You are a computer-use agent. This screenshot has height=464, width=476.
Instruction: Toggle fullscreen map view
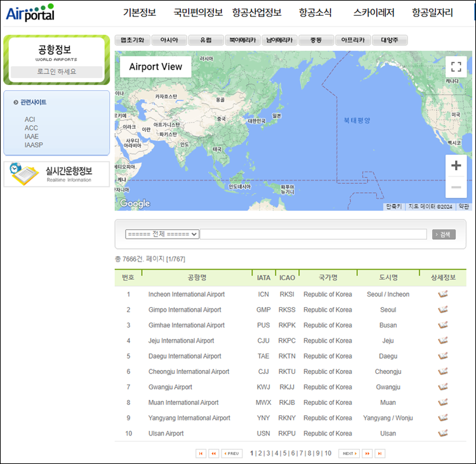(x=456, y=67)
